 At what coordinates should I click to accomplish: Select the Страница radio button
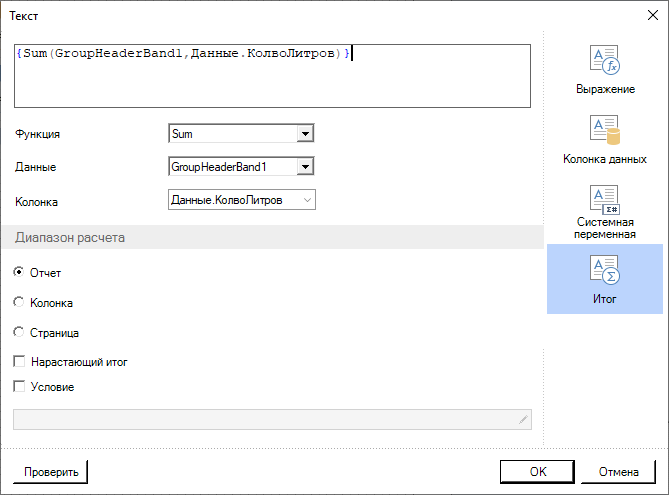[x=18, y=332]
